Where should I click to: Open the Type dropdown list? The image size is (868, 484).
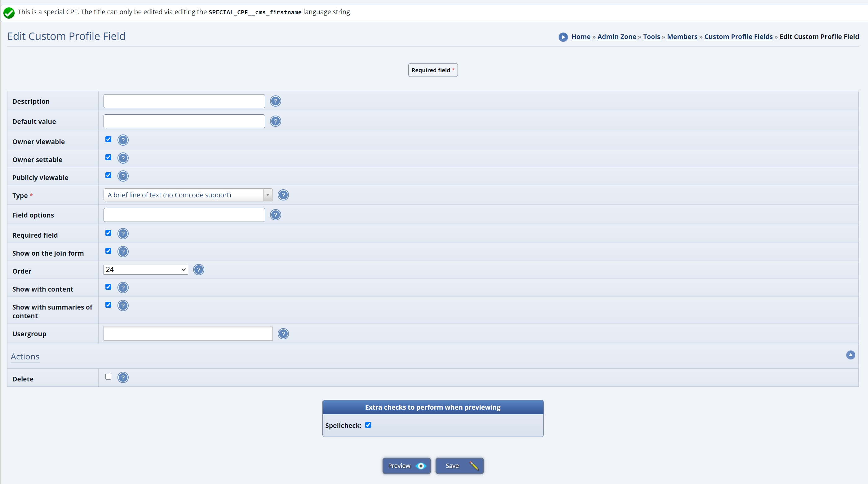pos(188,195)
